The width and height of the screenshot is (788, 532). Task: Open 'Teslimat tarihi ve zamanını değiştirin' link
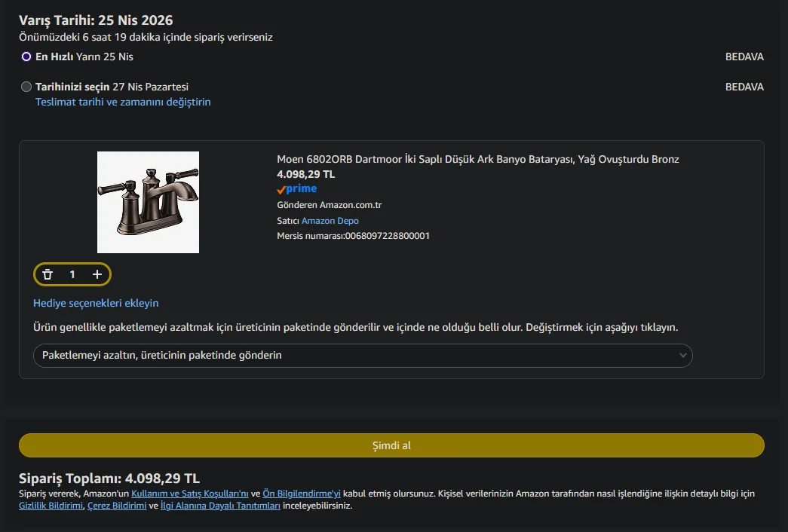[123, 102]
